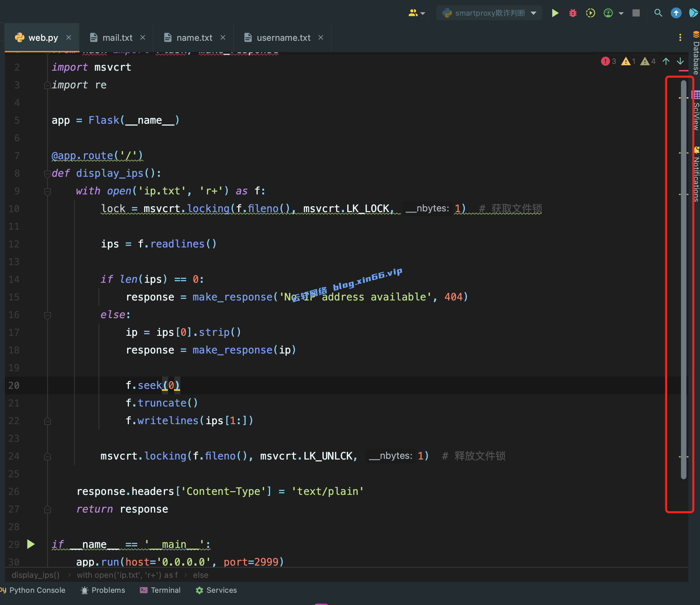Go to previous highlighted error arrow
700x605 pixels.
point(666,61)
